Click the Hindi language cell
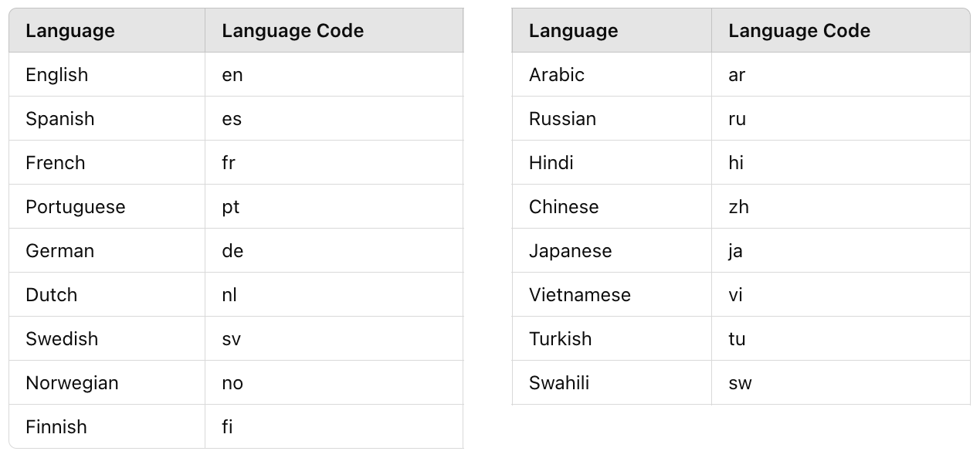Image resolution: width=980 pixels, height=458 pixels. (x=551, y=163)
